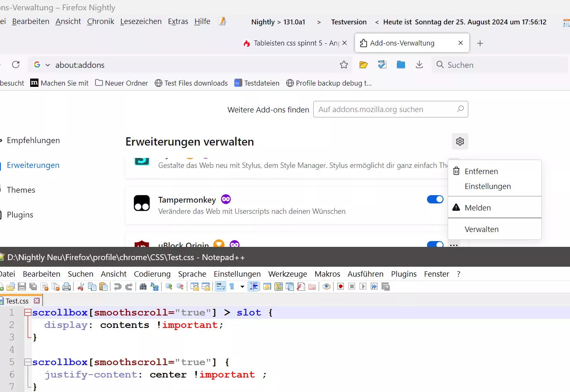This screenshot has height=392, width=570.
Task: Select Entfernen in the extension menu
Action: [x=495, y=171]
